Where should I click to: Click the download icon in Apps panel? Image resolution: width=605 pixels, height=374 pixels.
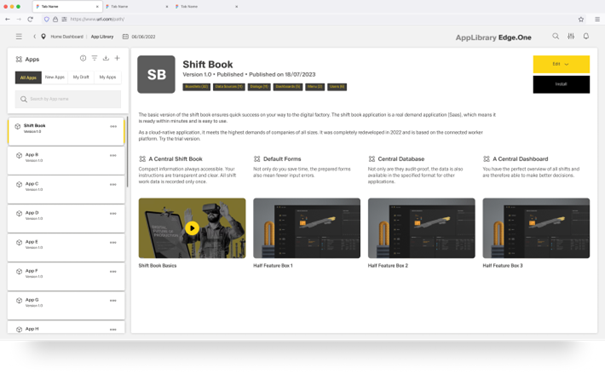106,58
